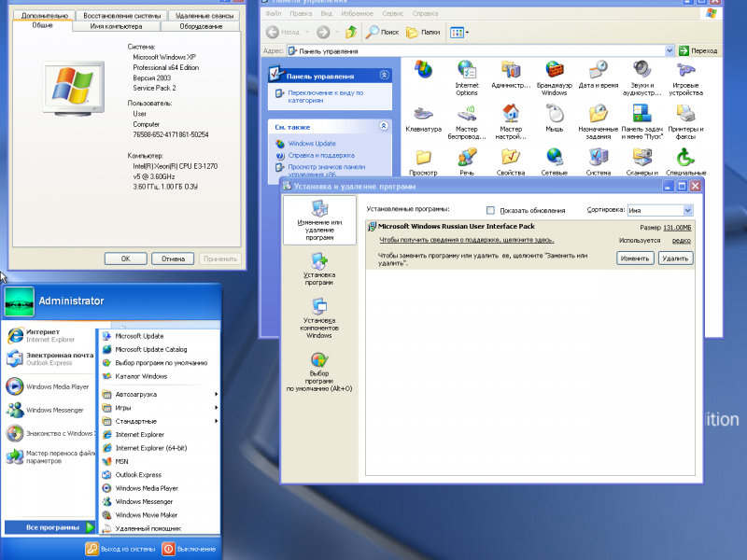This screenshot has height=560, width=747.
Task: Open Звуки и аудиоустройства icon
Action: [641, 78]
